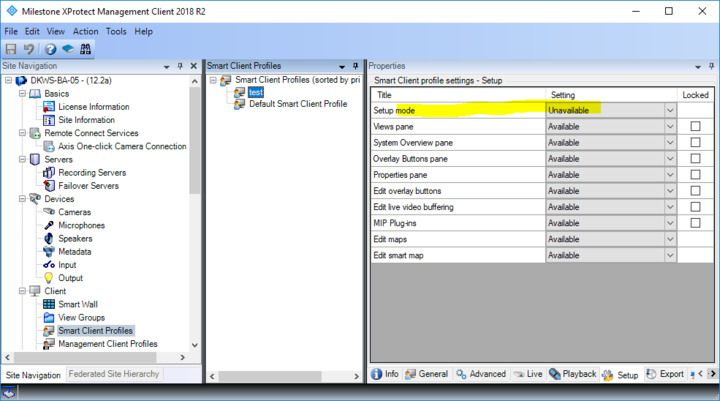Click the Undo toolbar icon
Image resolution: width=720 pixels, height=401 pixels.
[29, 49]
